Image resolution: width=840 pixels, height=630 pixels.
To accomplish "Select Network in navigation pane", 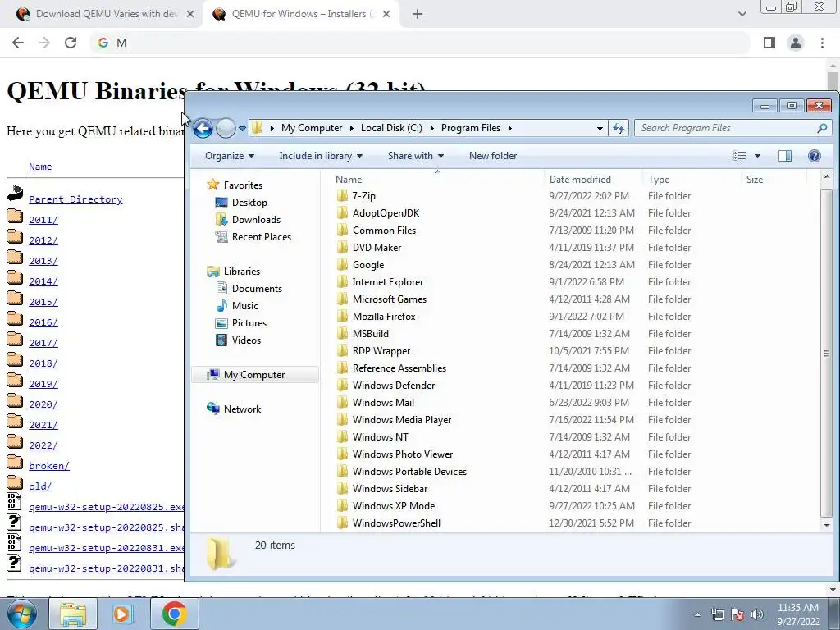I will [242, 409].
